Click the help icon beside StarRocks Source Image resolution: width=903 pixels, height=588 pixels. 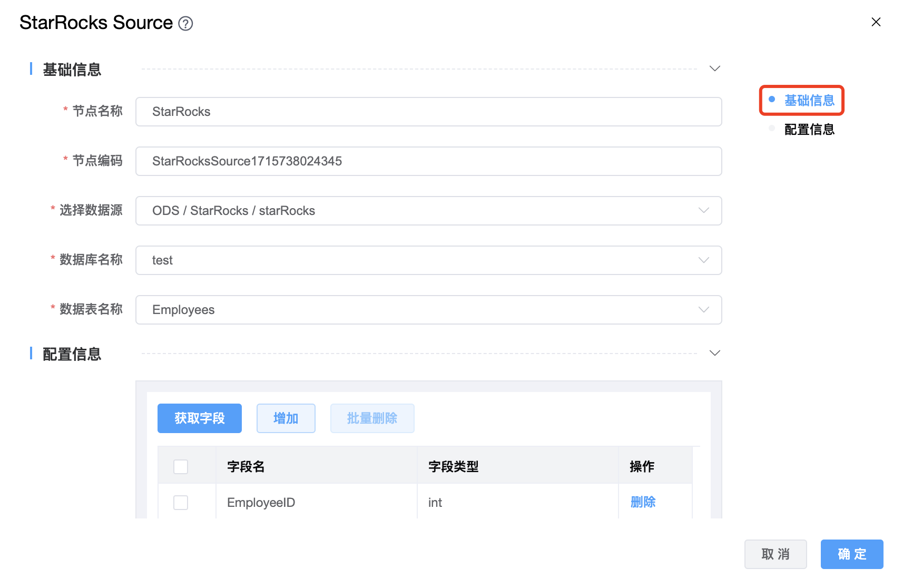click(x=185, y=24)
